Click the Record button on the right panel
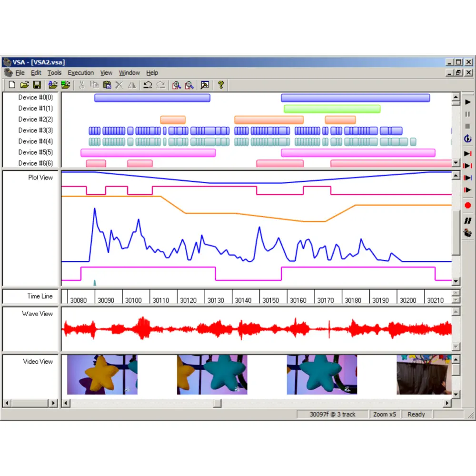 coord(468,205)
